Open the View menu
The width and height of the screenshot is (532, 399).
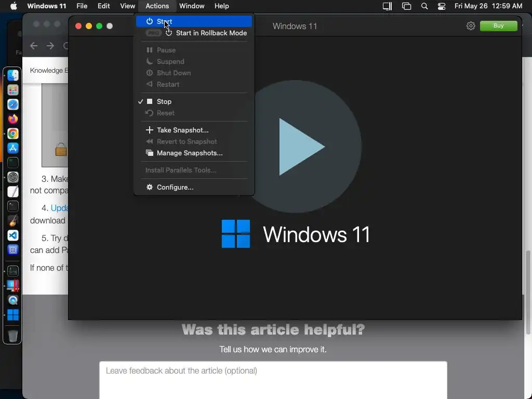coord(128,6)
